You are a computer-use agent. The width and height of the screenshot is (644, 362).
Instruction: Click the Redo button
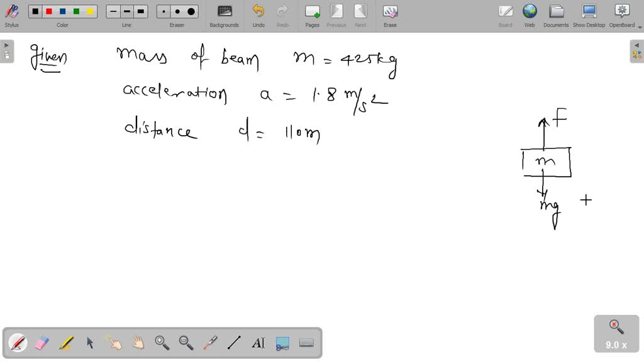tap(282, 16)
